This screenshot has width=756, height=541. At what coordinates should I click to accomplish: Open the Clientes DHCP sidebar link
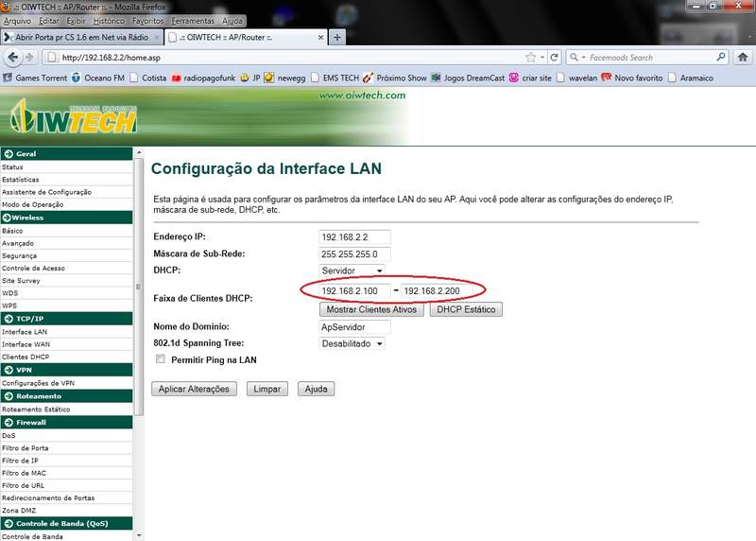point(26,358)
